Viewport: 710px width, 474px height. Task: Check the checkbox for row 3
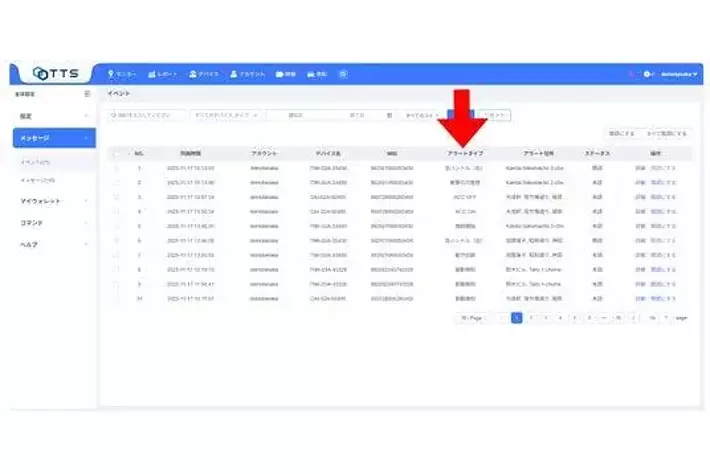117,198
